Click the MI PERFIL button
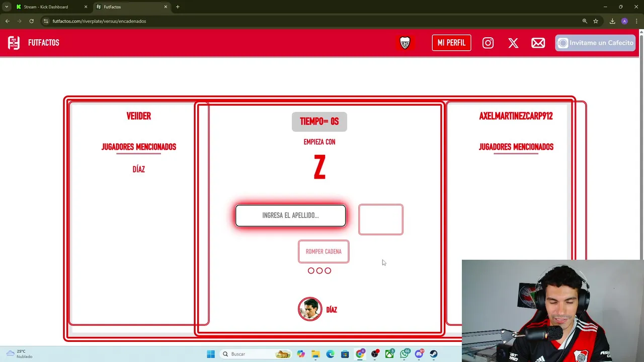The height and width of the screenshot is (362, 644). tap(451, 43)
